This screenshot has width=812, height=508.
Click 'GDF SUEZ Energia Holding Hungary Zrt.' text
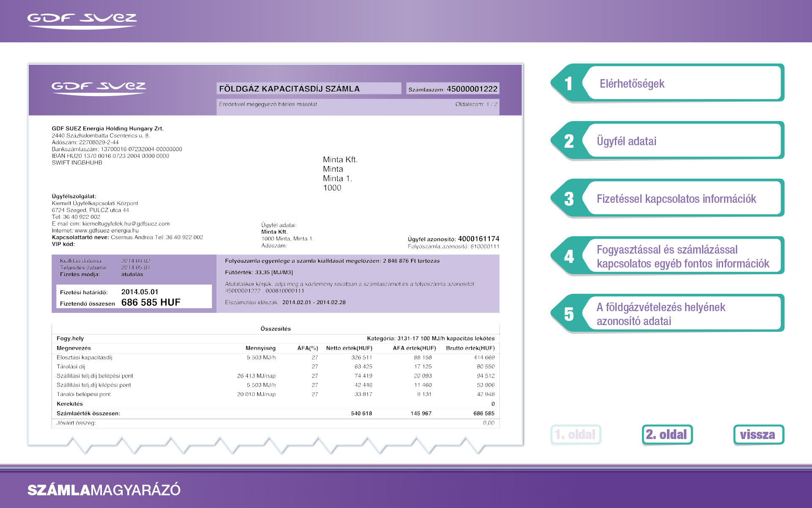tap(107, 128)
